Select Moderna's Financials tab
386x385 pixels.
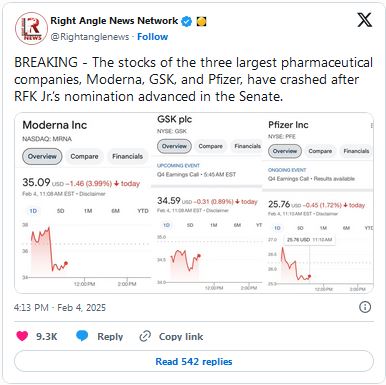click(x=127, y=156)
